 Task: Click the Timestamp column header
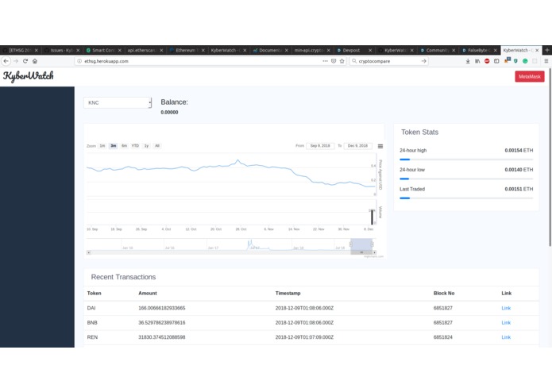[x=288, y=294]
